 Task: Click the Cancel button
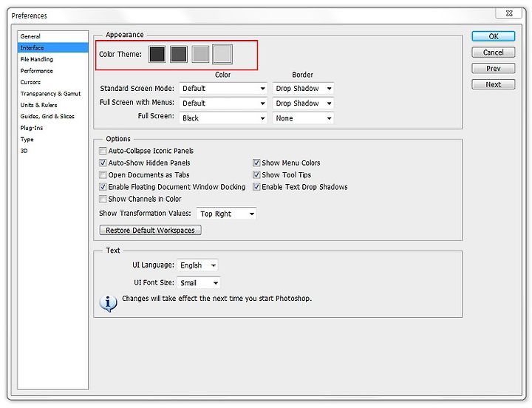pos(494,52)
